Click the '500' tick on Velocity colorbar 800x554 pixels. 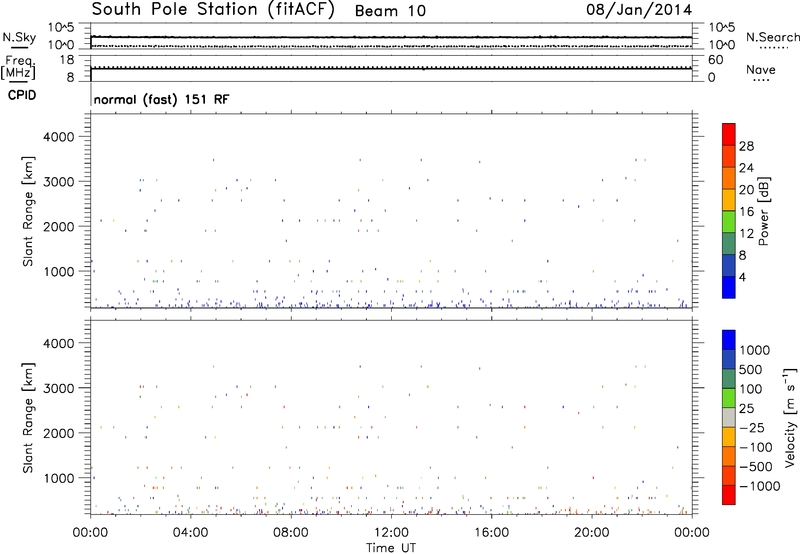coord(751,370)
